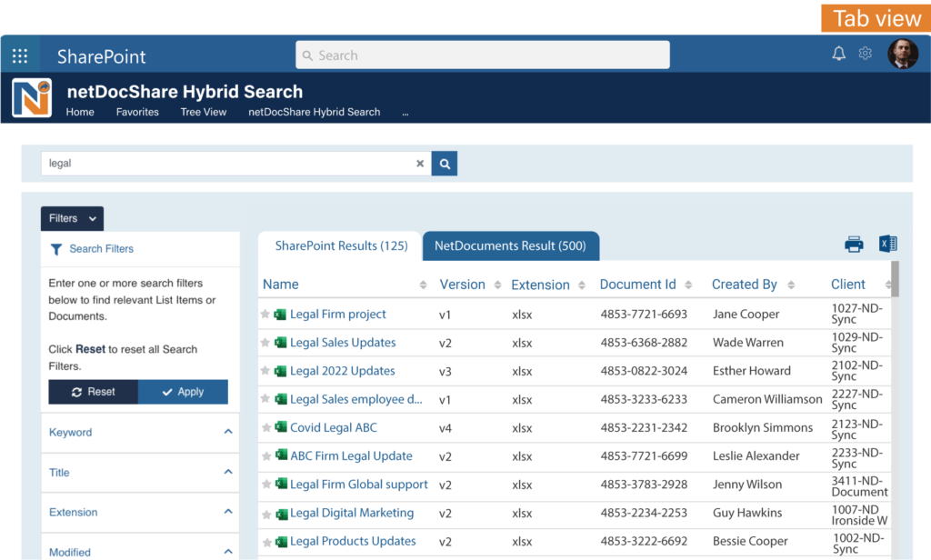Image resolution: width=931 pixels, height=560 pixels.
Task: Favorite the ABC Firm Legal Update row
Action: 266,455
